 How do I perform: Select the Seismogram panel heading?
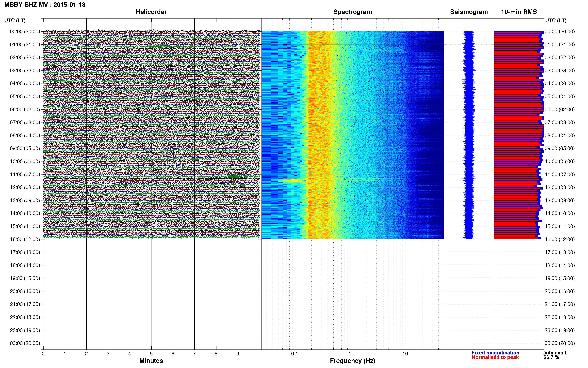click(469, 12)
